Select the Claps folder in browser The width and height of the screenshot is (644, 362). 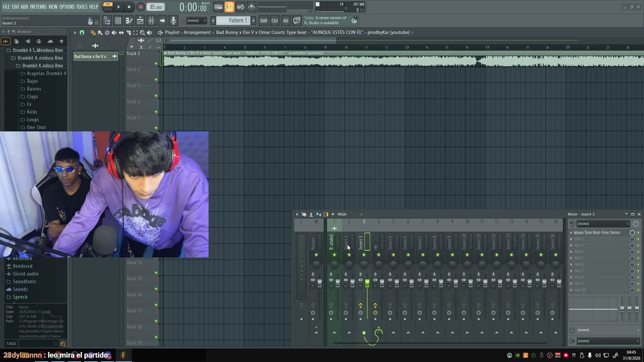point(32,97)
